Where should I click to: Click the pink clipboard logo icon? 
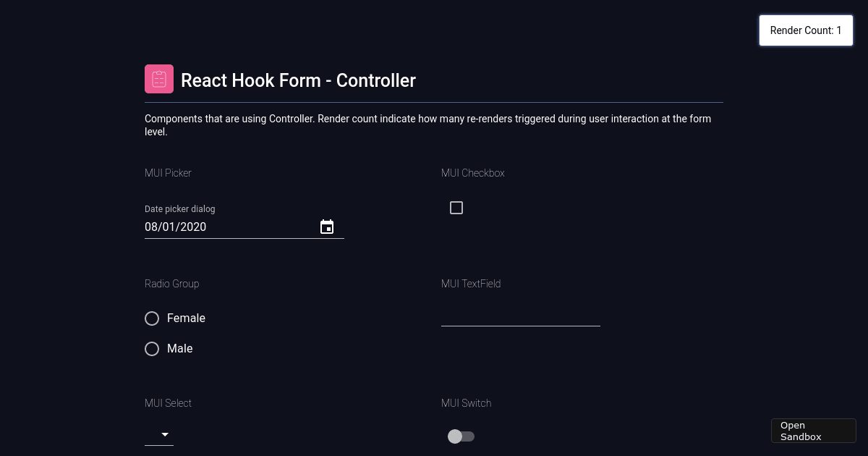coord(159,79)
